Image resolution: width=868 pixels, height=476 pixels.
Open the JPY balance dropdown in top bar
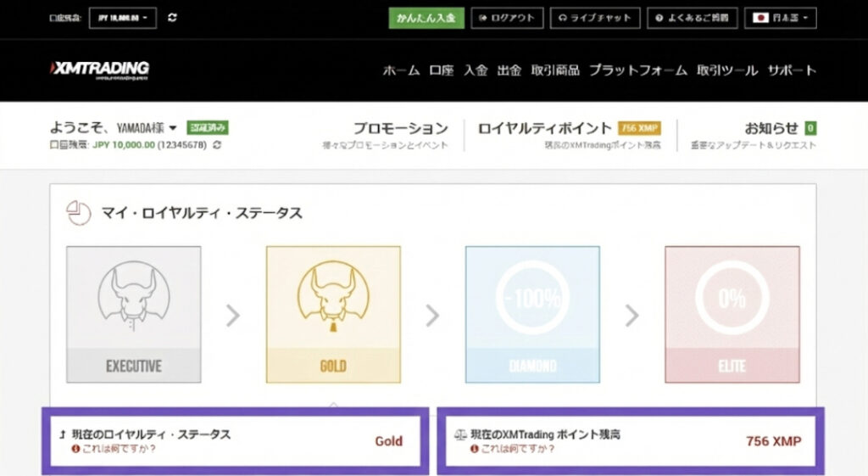click(122, 18)
